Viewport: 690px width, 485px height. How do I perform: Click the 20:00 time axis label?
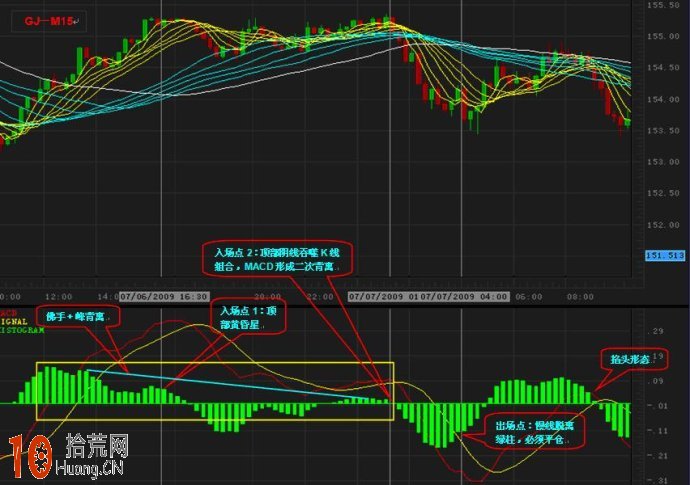click(x=267, y=297)
